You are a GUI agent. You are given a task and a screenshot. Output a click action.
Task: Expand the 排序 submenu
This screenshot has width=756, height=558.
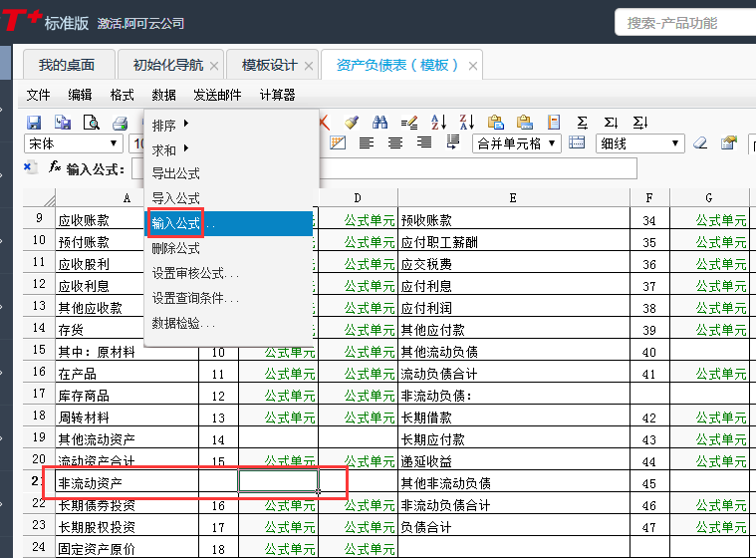(170, 126)
